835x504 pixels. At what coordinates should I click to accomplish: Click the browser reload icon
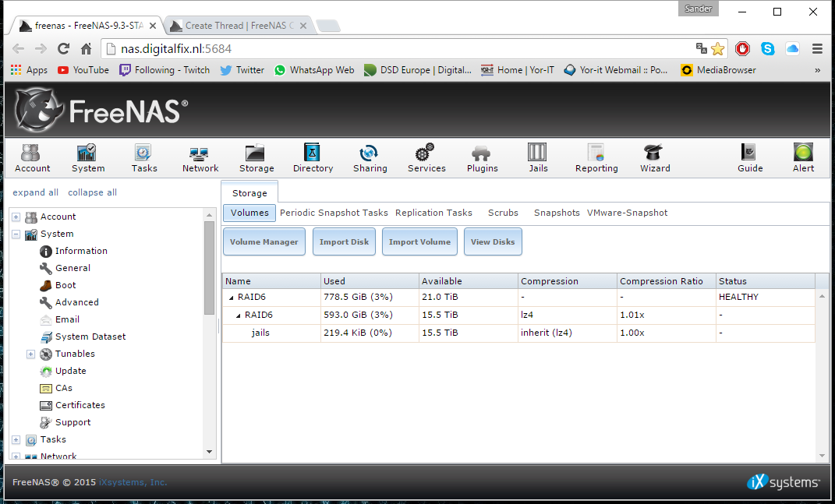64,49
